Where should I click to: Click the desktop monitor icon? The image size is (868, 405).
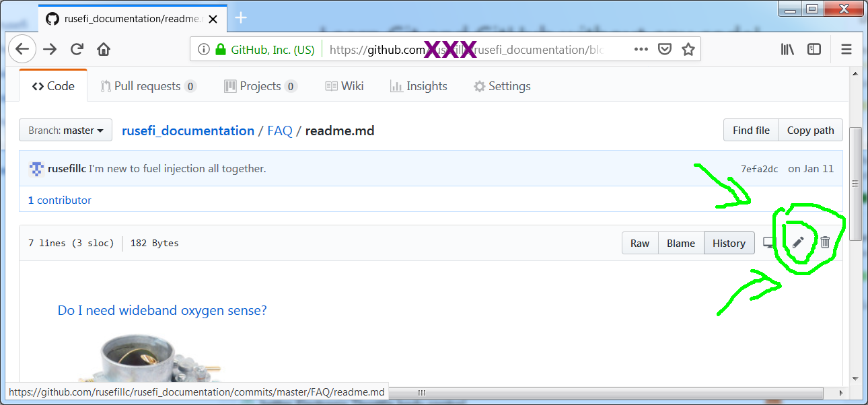[x=768, y=243]
